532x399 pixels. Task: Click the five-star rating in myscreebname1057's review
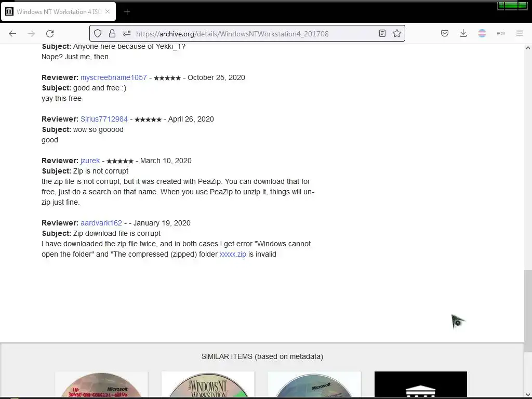(167, 78)
